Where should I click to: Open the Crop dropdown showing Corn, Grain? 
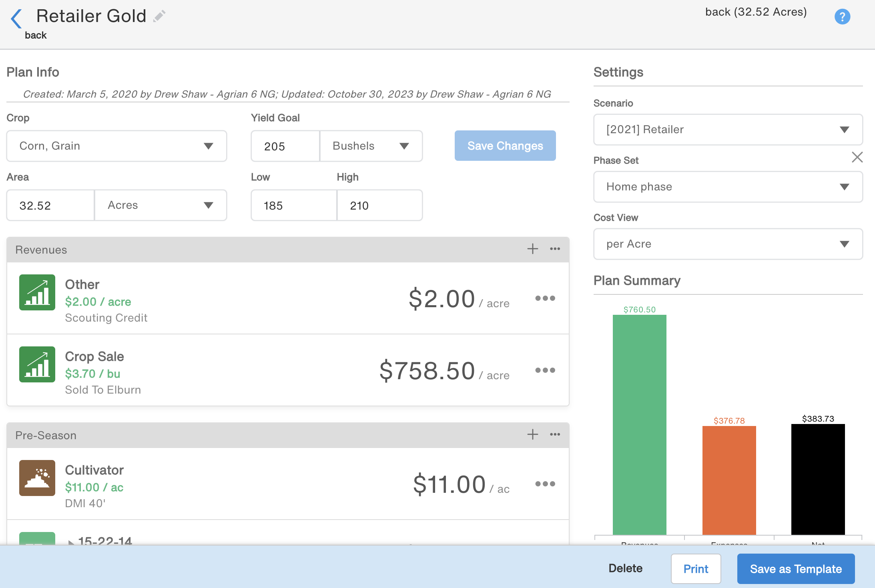[x=116, y=146]
